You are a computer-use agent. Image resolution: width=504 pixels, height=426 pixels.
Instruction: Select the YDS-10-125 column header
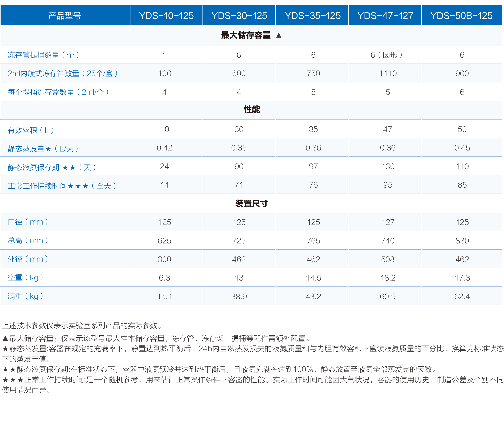click(x=166, y=15)
